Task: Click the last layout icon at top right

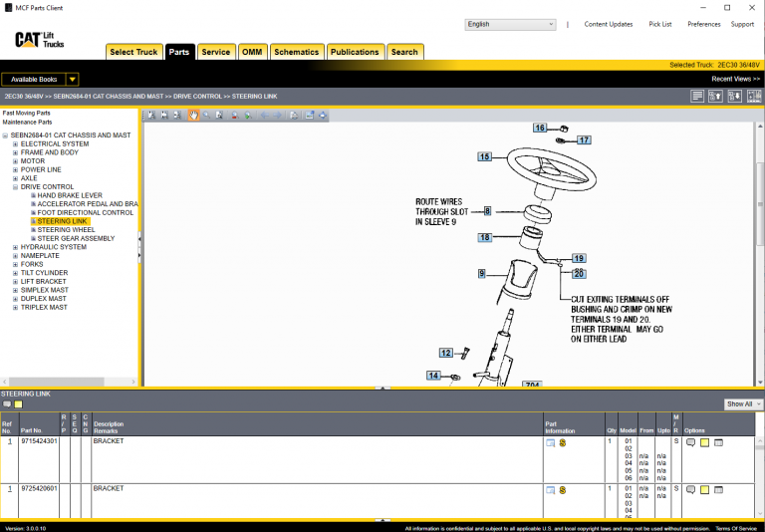Action: [753, 97]
